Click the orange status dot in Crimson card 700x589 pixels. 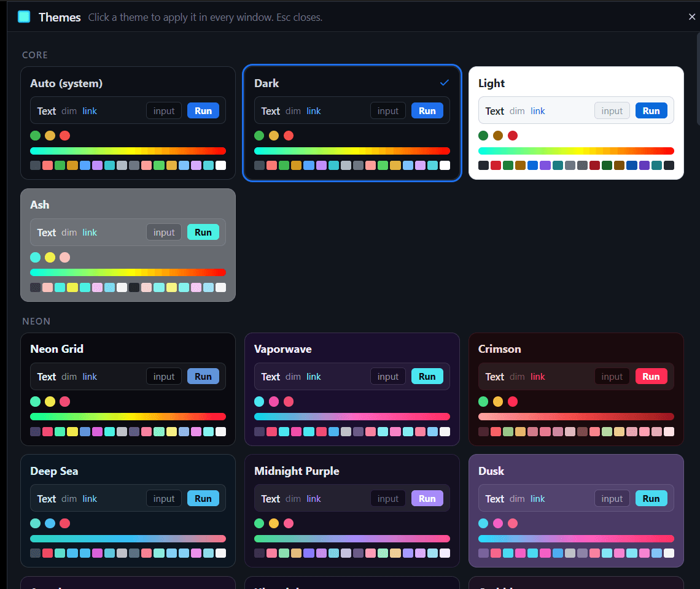click(498, 402)
